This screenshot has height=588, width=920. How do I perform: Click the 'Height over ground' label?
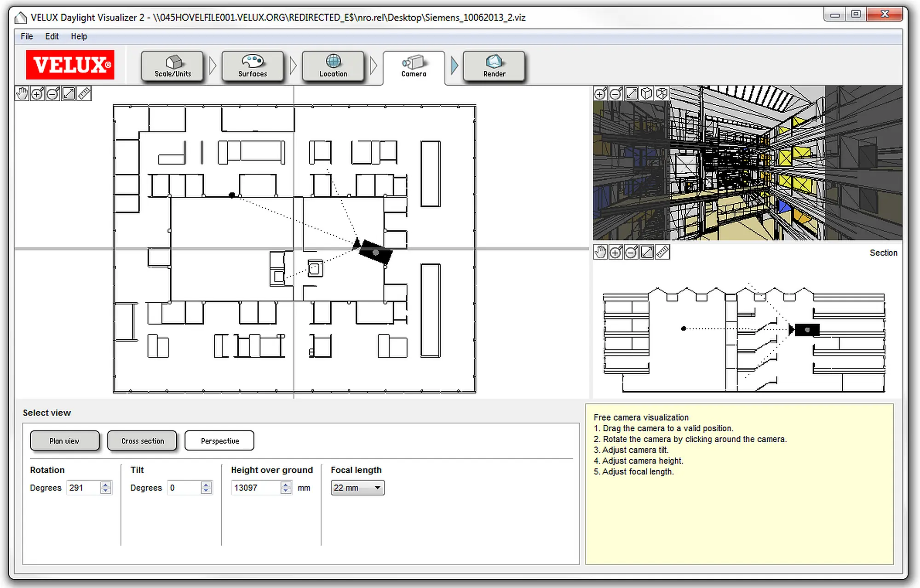click(271, 470)
